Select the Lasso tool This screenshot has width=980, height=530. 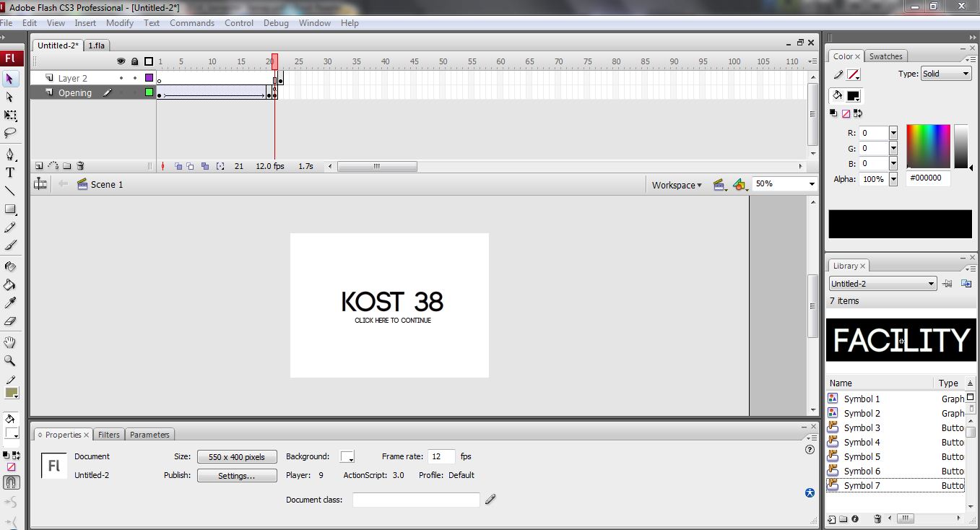[x=10, y=133]
